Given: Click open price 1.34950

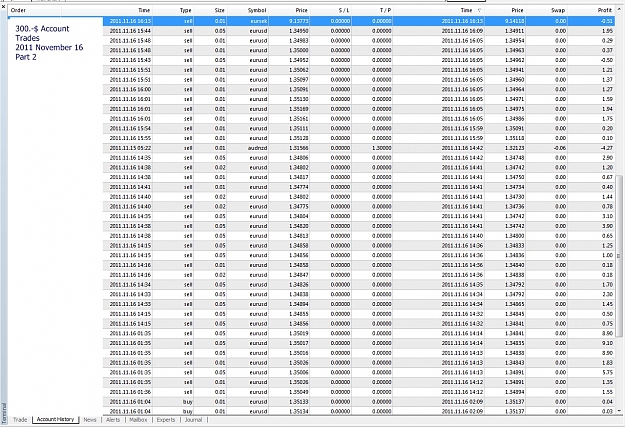Looking at the screenshot, I should coord(298,31).
